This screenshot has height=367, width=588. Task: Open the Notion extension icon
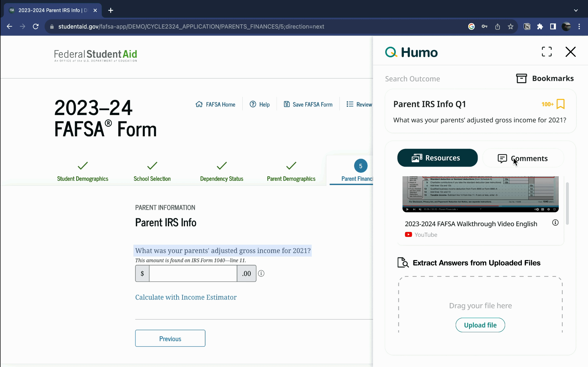click(527, 26)
